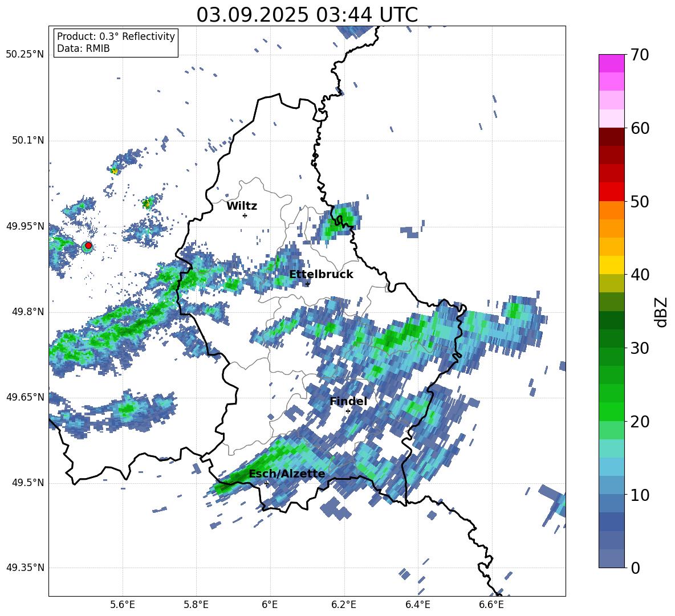Click the 6.4°E longitude label

[417, 605]
